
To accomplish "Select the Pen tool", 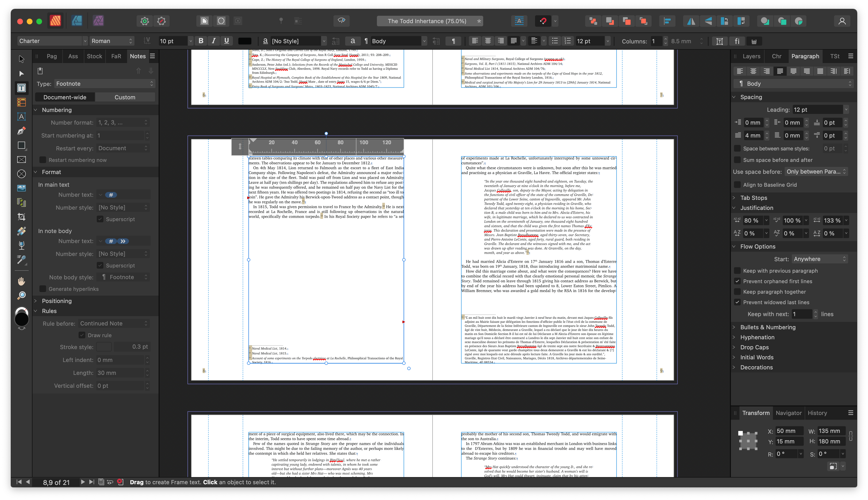I will (x=21, y=131).
